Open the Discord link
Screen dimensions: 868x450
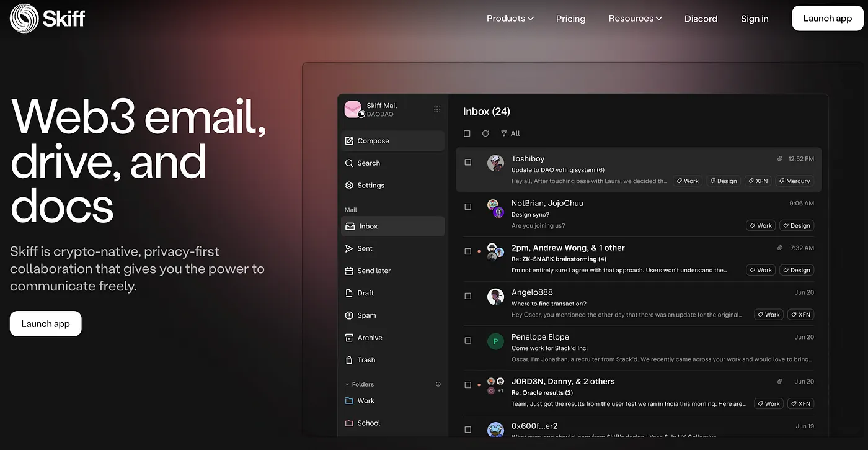coord(701,19)
